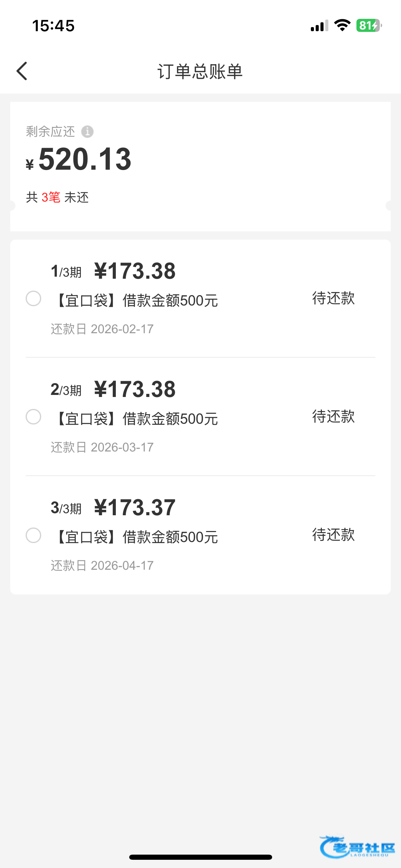Tap 待还款 status for the 2026-04-17 installment
This screenshot has height=868, width=401.
point(333,535)
